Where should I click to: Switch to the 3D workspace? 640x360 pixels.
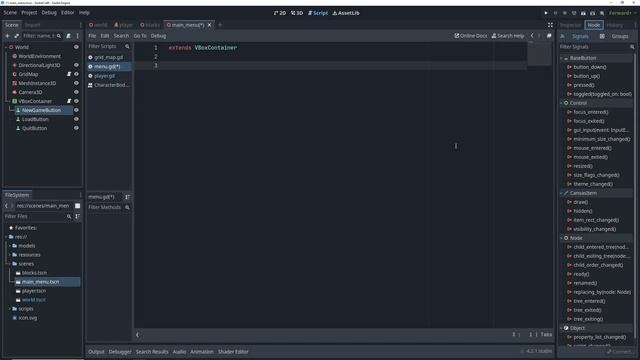point(297,13)
